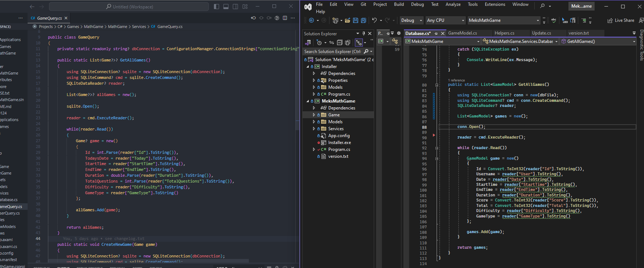This screenshot has height=268, width=644.
Task: Click the New Project toolbar icon
Action: click(x=335, y=20)
